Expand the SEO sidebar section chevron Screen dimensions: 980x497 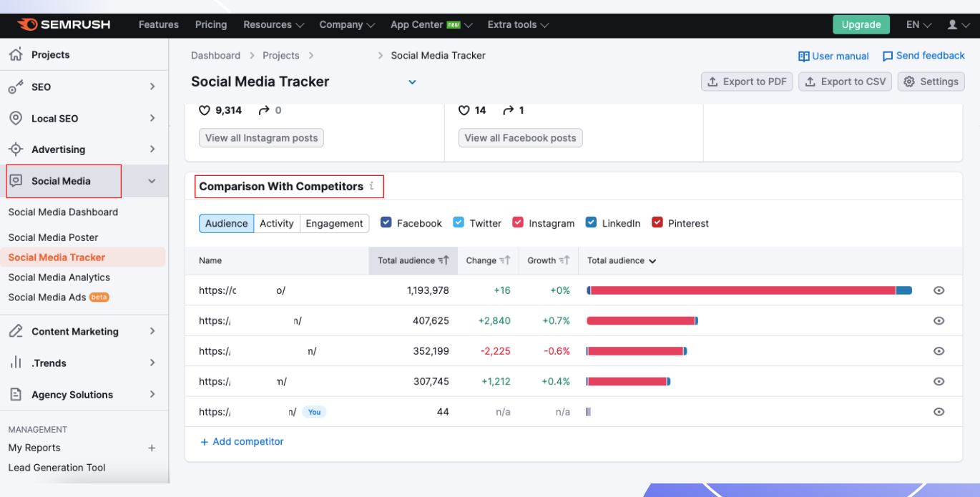coord(152,87)
